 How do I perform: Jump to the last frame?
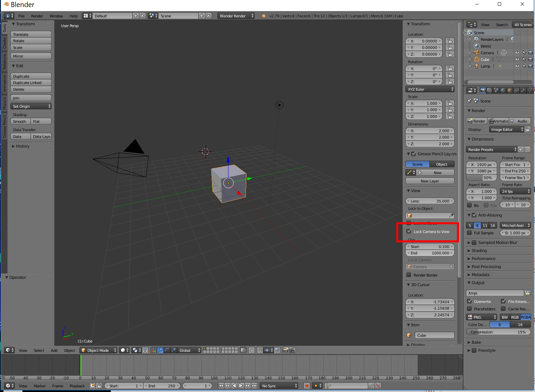point(254,386)
